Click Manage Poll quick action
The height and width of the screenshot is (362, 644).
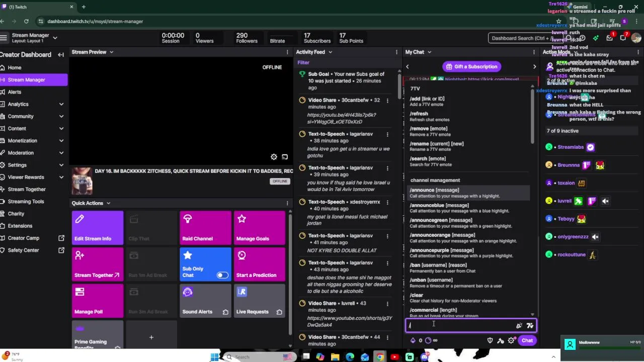point(98,301)
